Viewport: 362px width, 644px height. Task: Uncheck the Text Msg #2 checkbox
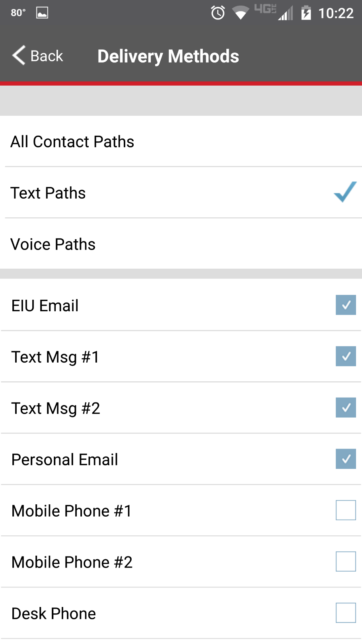[x=346, y=408]
